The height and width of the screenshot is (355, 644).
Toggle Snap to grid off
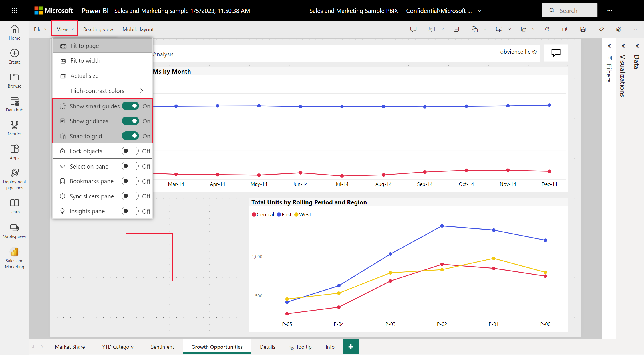(x=130, y=136)
